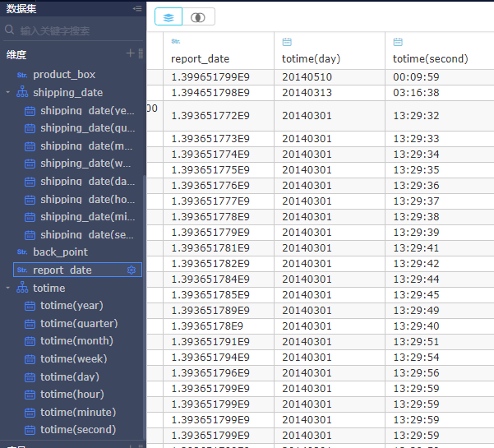Viewport: 494px width, 448px height.
Task: Select totime(second) field in sidebar
Action: click(x=78, y=430)
